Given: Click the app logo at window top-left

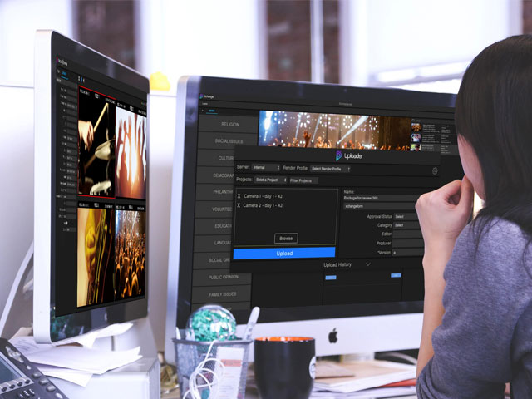Looking at the screenshot, I should coord(201,96).
